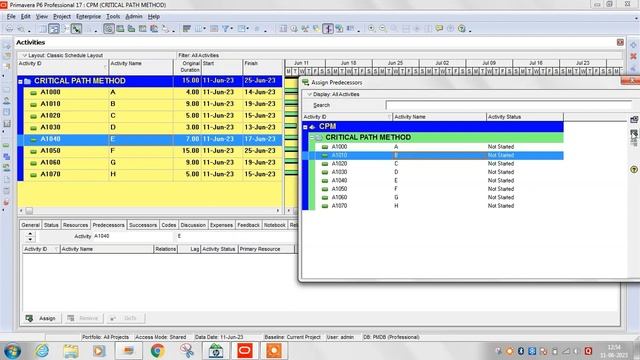Toggle the highlighted vertical-line toolbar button

tap(328, 29)
